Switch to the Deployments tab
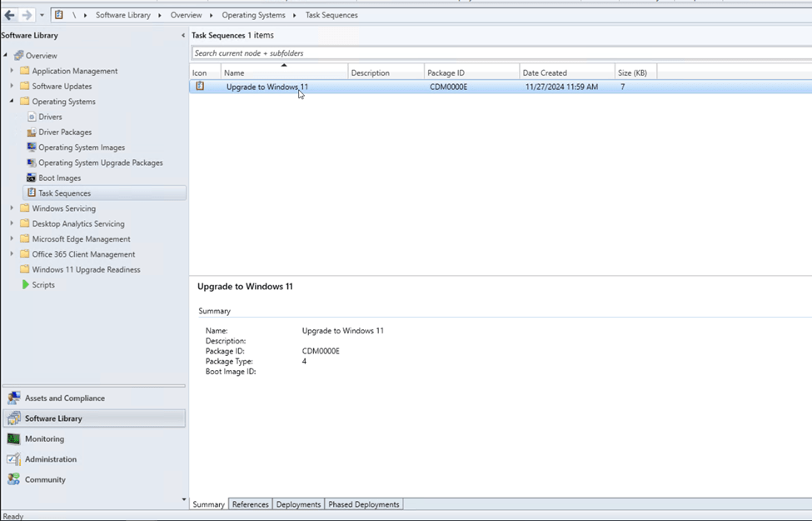 tap(298, 504)
